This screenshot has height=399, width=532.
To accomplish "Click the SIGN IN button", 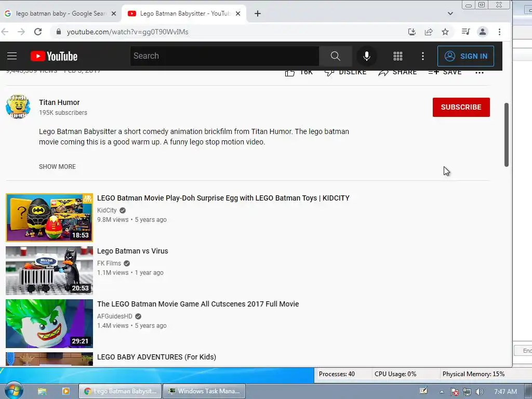I will [x=465, y=56].
